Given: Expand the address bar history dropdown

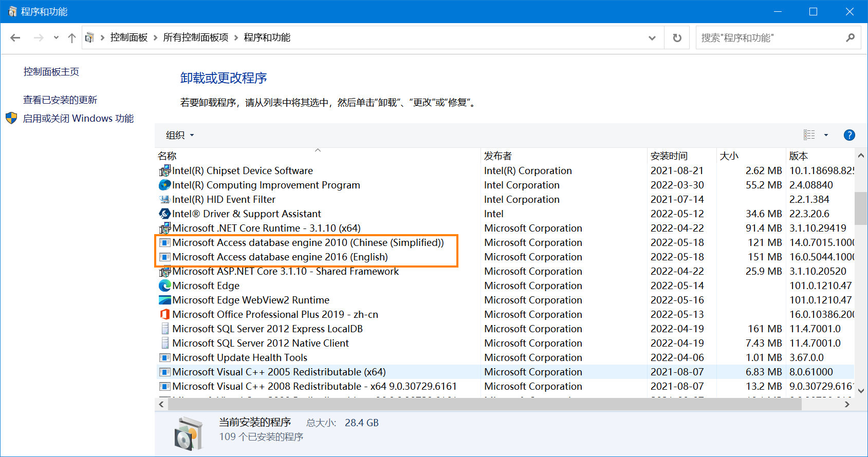Looking at the screenshot, I should [652, 37].
